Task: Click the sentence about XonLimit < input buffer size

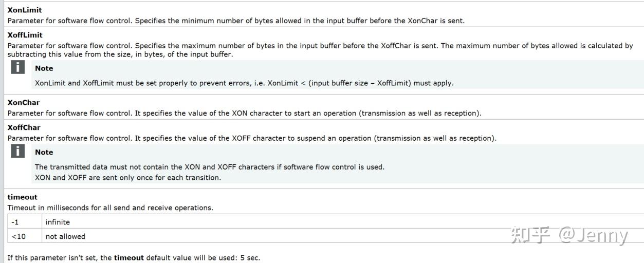Action: tap(244, 83)
